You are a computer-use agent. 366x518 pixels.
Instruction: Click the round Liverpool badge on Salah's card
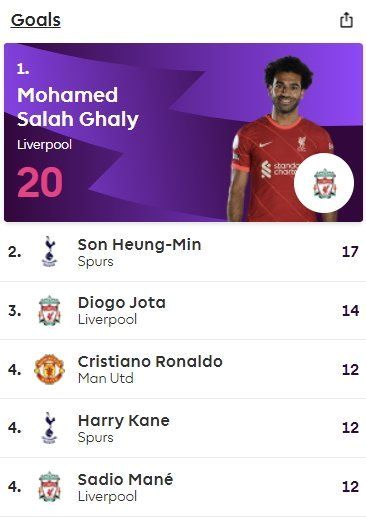pos(324,183)
